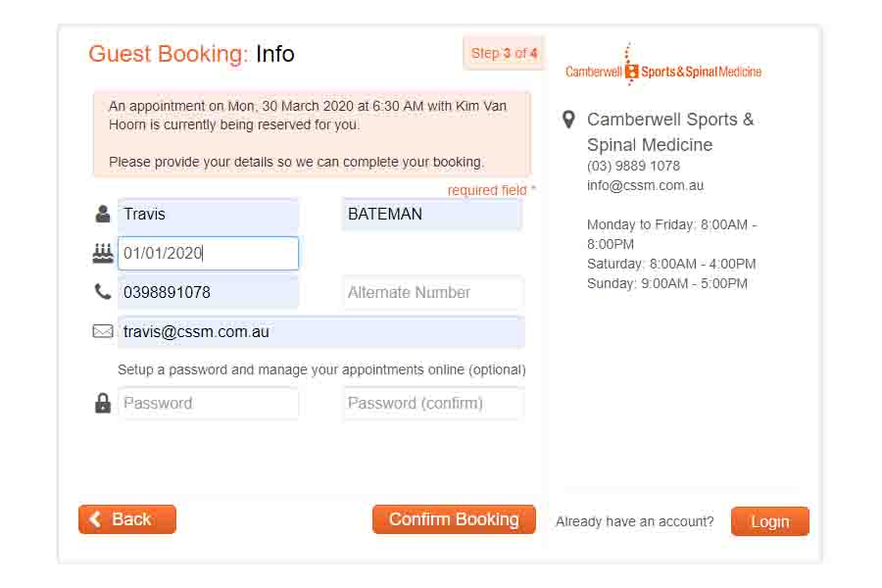This screenshot has width=882, height=588.
Task: Click the email envelope icon
Action: (103, 331)
